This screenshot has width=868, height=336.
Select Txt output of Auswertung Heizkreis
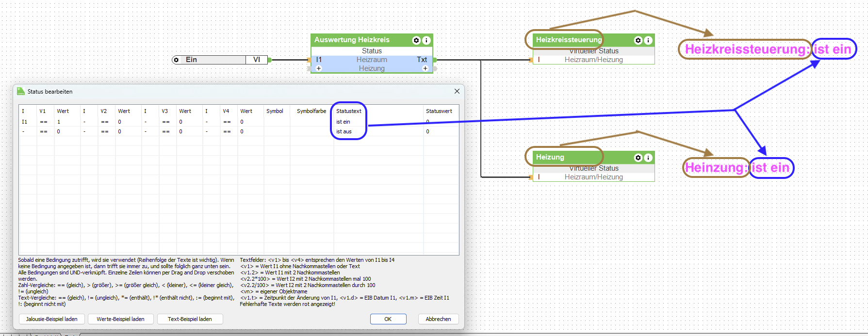422,60
